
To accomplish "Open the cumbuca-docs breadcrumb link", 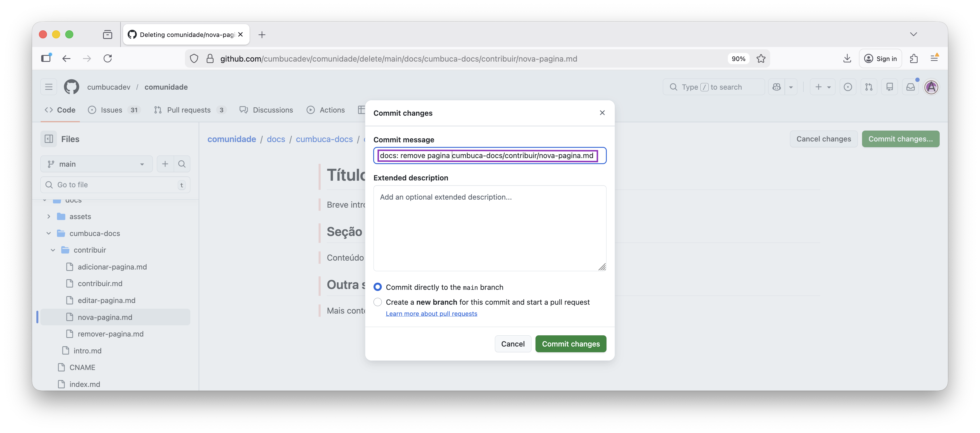I will 324,139.
